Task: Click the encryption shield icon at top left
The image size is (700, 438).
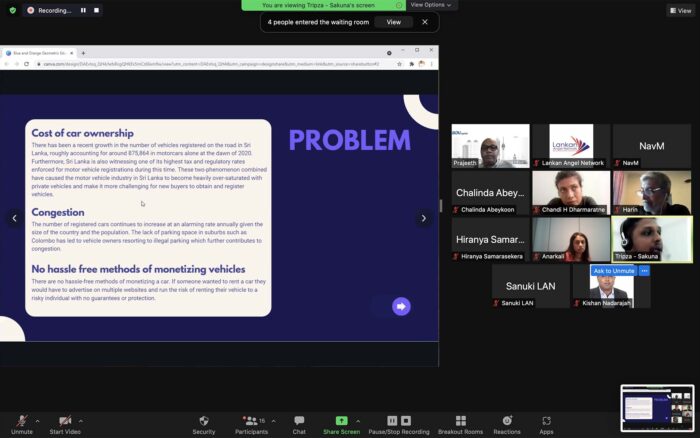Action: coord(12,10)
